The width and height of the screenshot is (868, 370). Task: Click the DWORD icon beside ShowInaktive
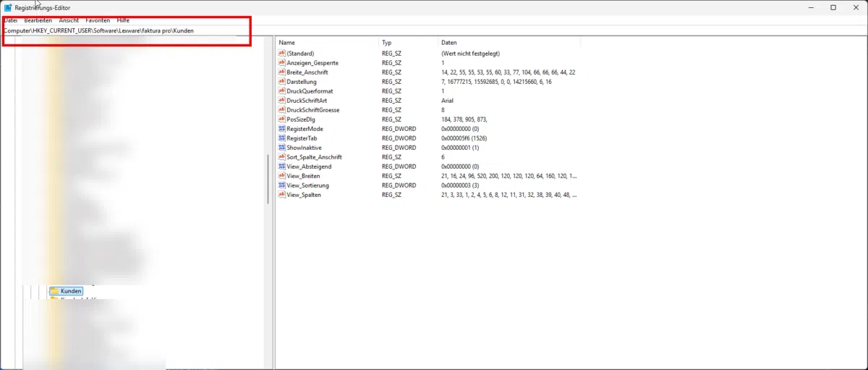[x=282, y=148]
